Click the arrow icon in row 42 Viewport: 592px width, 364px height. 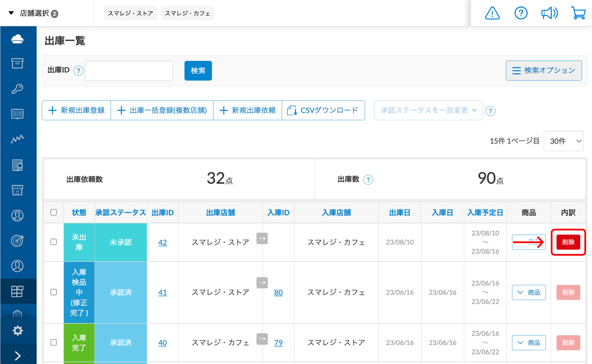point(262,238)
